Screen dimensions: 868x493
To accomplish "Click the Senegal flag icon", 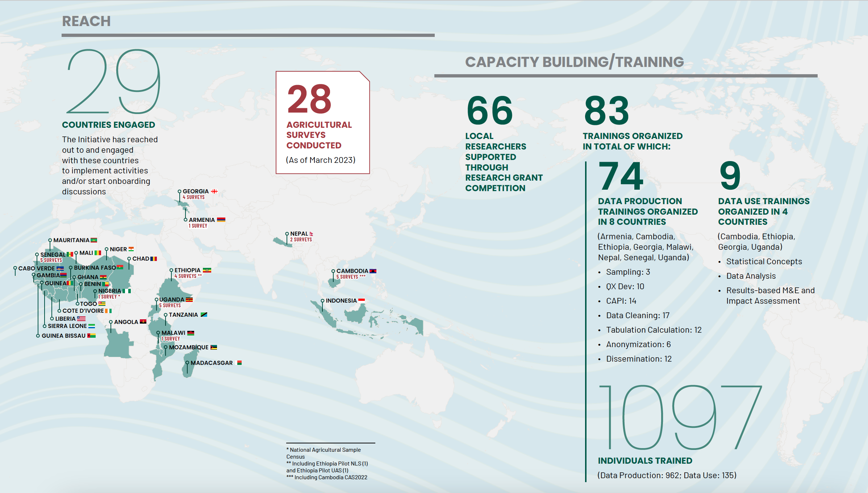I will [70, 254].
